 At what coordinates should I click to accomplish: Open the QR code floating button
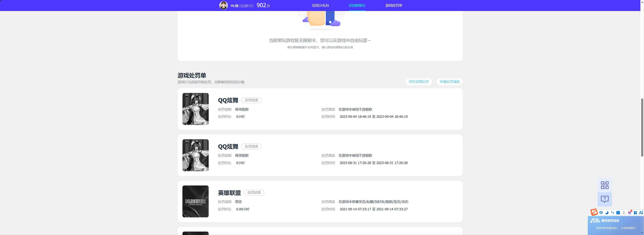tap(604, 185)
